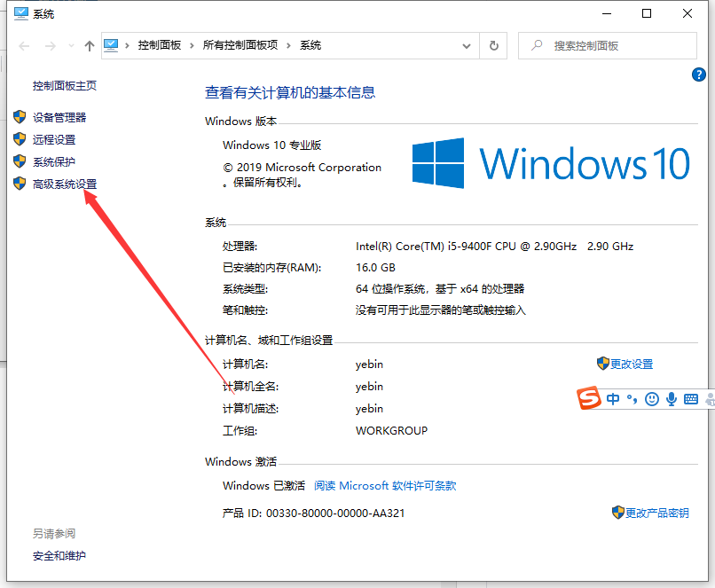The width and height of the screenshot is (715, 588).
Task: Maximize the 系统 window
Action: (x=647, y=13)
